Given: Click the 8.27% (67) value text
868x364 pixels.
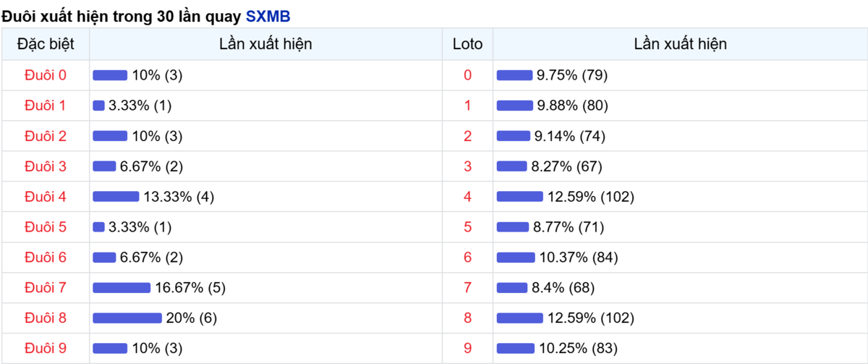Looking at the screenshot, I should (566, 166).
